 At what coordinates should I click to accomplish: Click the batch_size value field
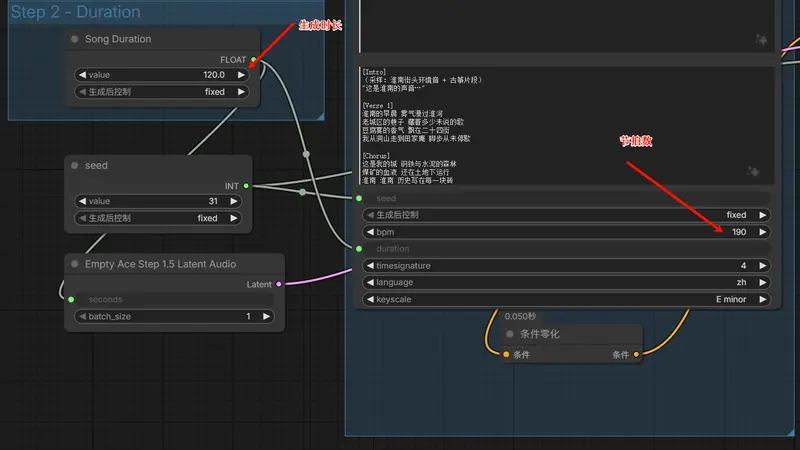tap(174, 317)
